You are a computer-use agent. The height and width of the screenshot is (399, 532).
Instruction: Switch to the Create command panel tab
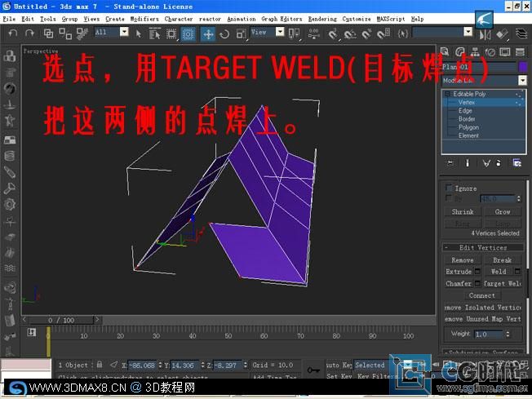[445, 51]
